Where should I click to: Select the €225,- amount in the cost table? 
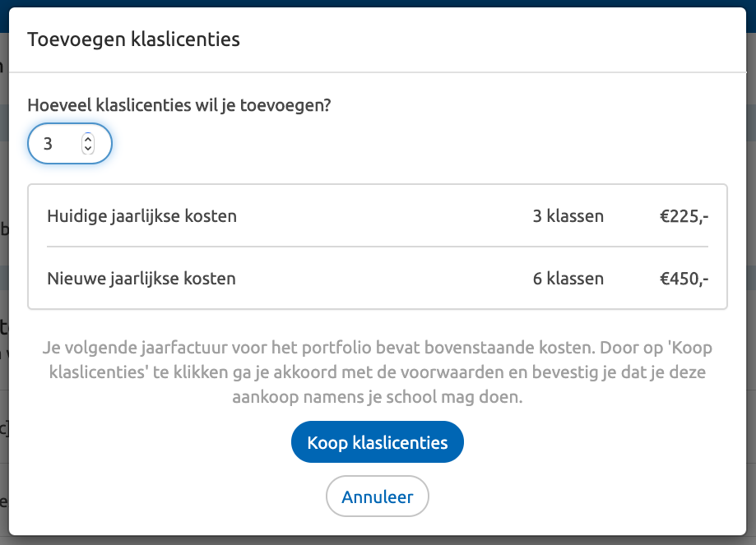point(685,216)
